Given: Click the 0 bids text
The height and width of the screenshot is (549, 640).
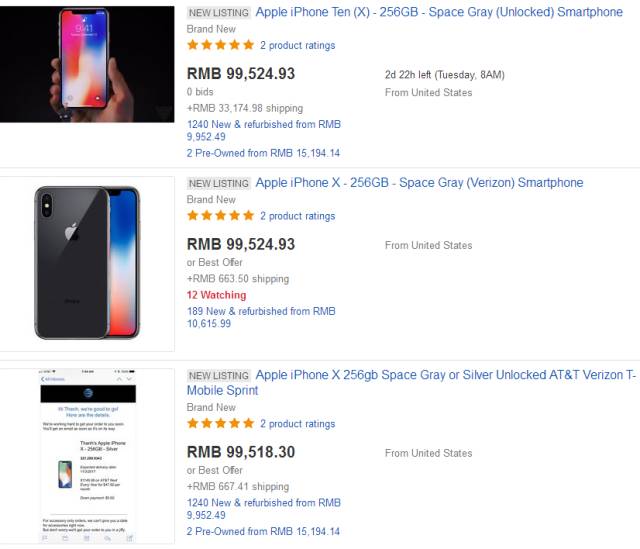Looking at the screenshot, I should pyautogui.click(x=203, y=92).
